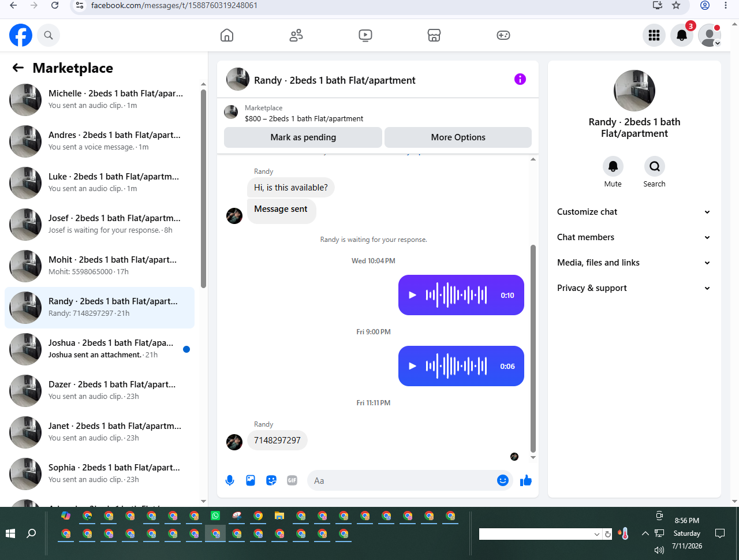This screenshot has width=739, height=560.
Task: Choose a sticker with the sticker icon
Action: pyautogui.click(x=271, y=480)
